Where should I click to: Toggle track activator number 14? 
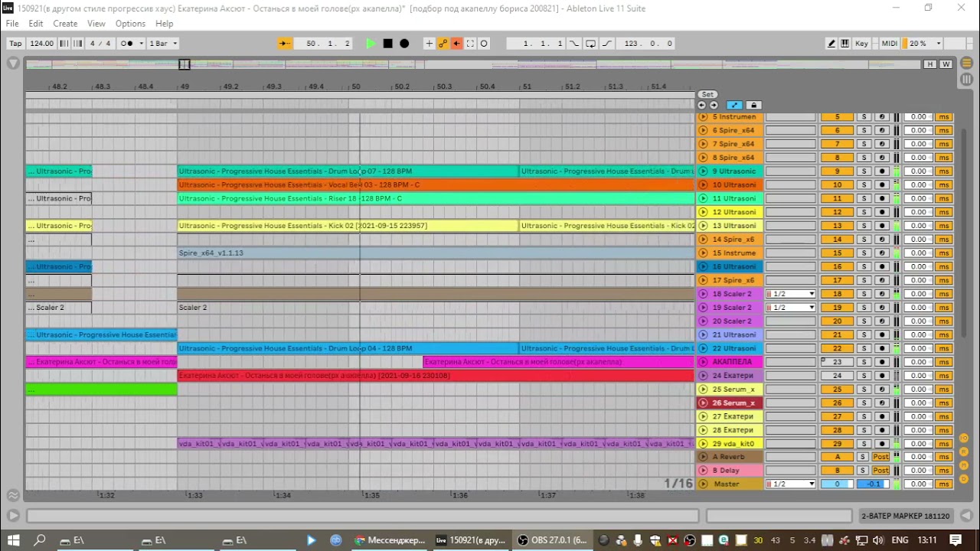tap(837, 240)
